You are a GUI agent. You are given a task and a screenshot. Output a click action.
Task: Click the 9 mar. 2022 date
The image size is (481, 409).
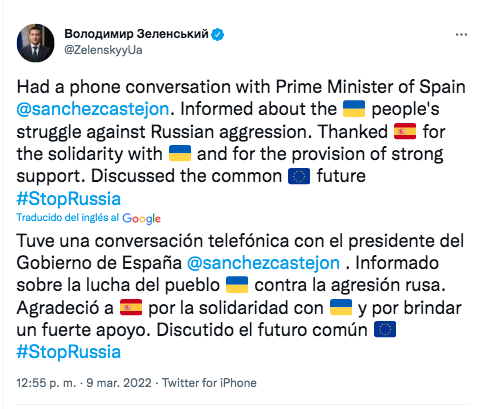[x=119, y=383]
